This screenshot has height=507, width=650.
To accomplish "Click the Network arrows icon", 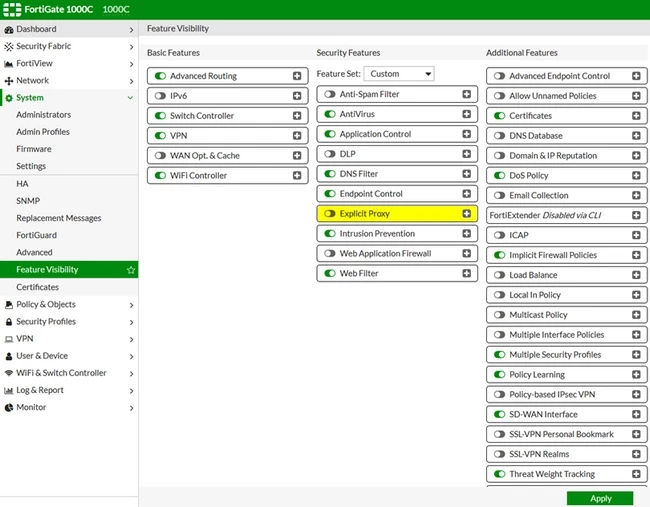I will click(x=8, y=81).
